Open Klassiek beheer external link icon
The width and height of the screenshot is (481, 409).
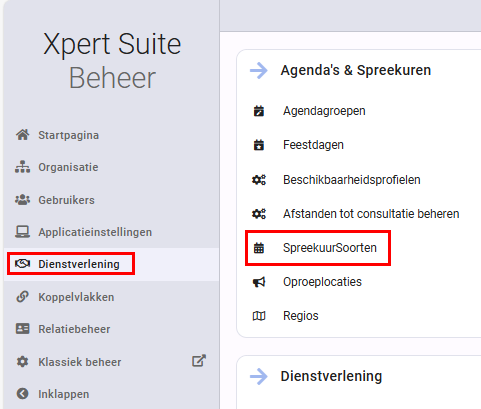tap(199, 361)
